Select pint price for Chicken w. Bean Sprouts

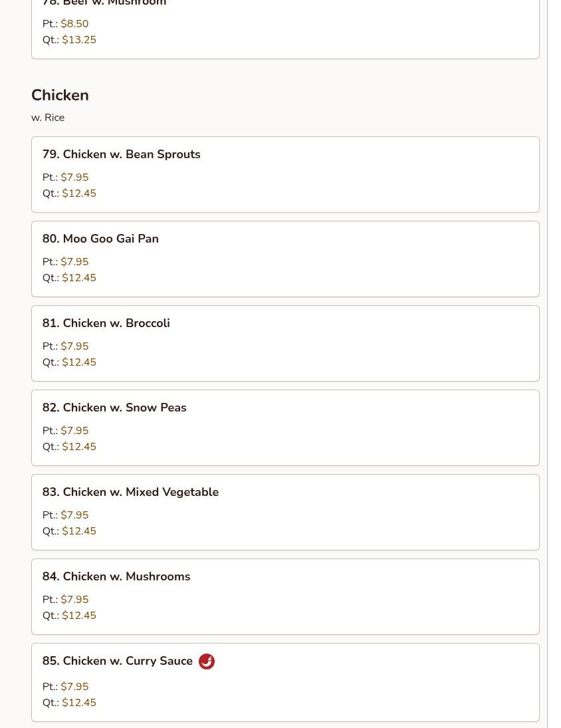(74, 178)
